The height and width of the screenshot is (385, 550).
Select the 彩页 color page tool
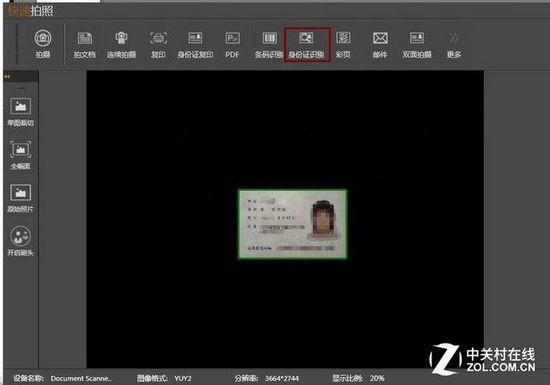point(343,45)
